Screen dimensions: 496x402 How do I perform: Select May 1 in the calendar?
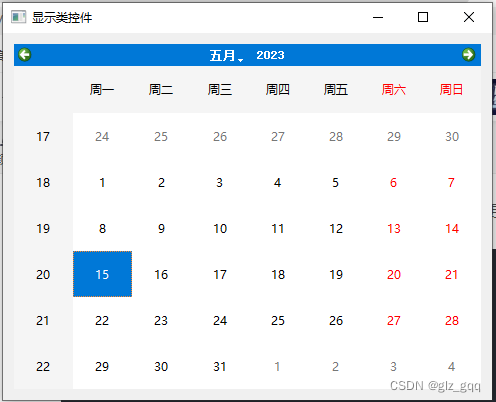click(x=102, y=182)
